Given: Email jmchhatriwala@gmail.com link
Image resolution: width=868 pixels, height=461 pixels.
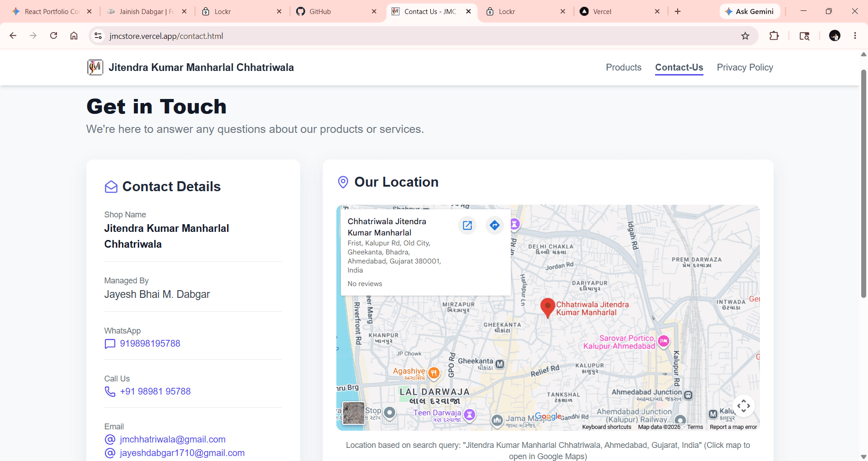Looking at the screenshot, I should pos(172,439).
